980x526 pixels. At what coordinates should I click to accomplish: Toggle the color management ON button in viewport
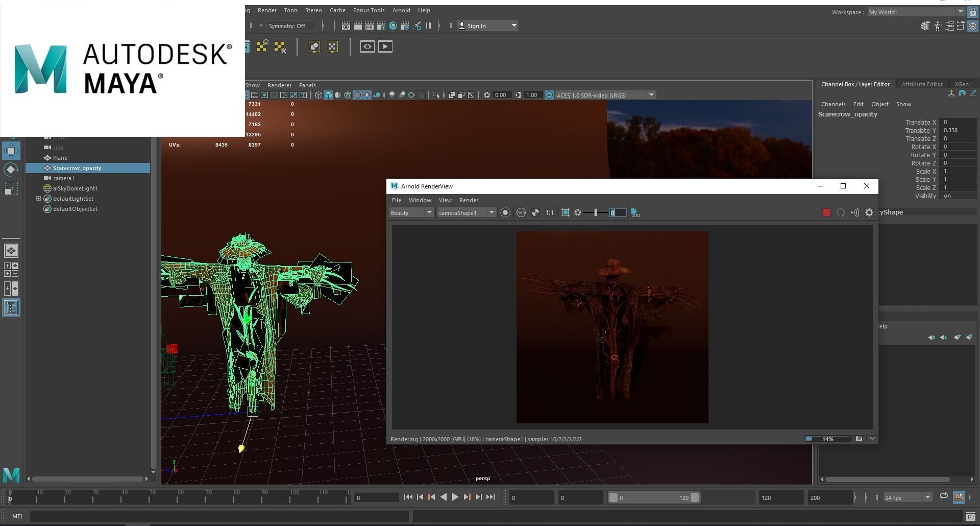tap(549, 95)
